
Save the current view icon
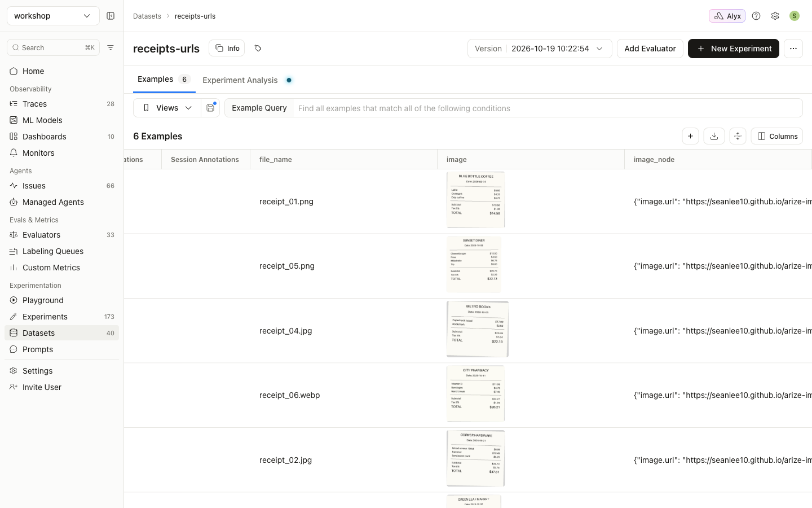210,108
